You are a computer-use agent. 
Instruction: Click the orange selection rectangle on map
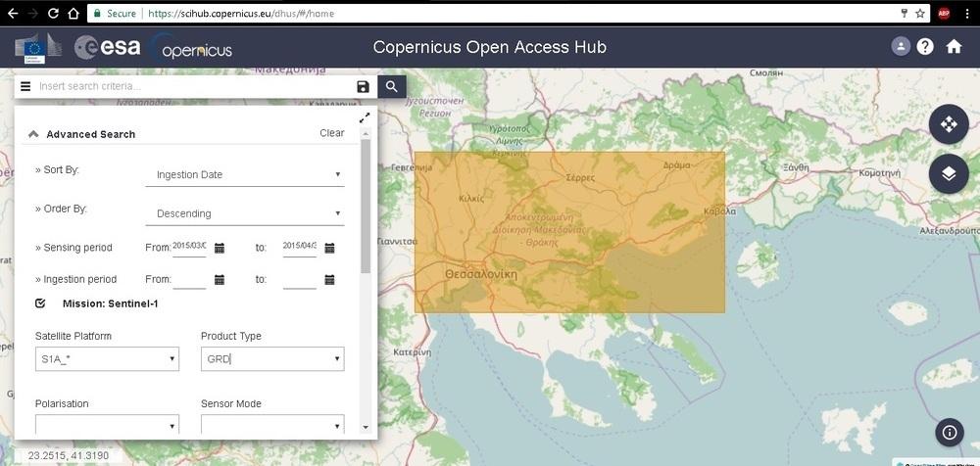point(569,232)
